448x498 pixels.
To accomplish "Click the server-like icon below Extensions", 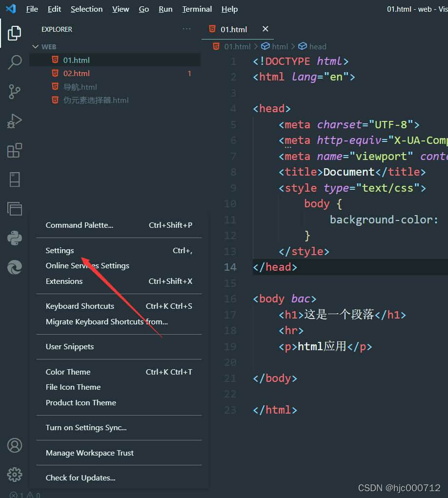I will pyautogui.click(x=15, y=180).
